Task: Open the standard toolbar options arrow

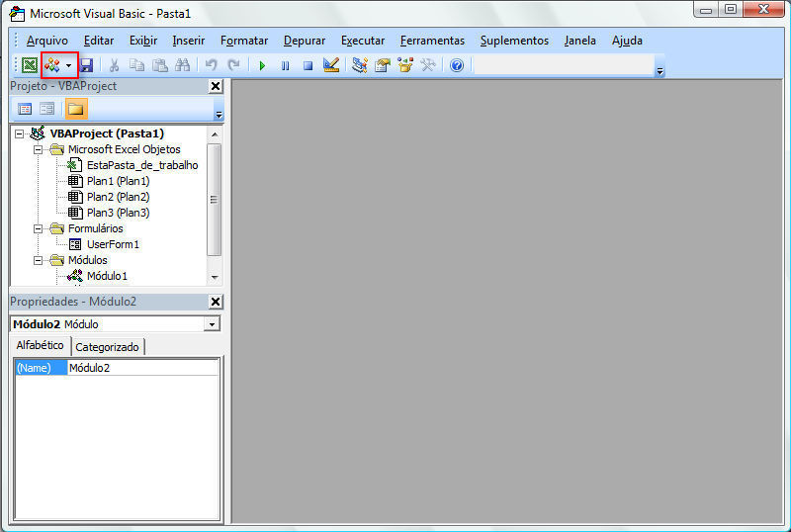Action: click(x=659, y=71)
